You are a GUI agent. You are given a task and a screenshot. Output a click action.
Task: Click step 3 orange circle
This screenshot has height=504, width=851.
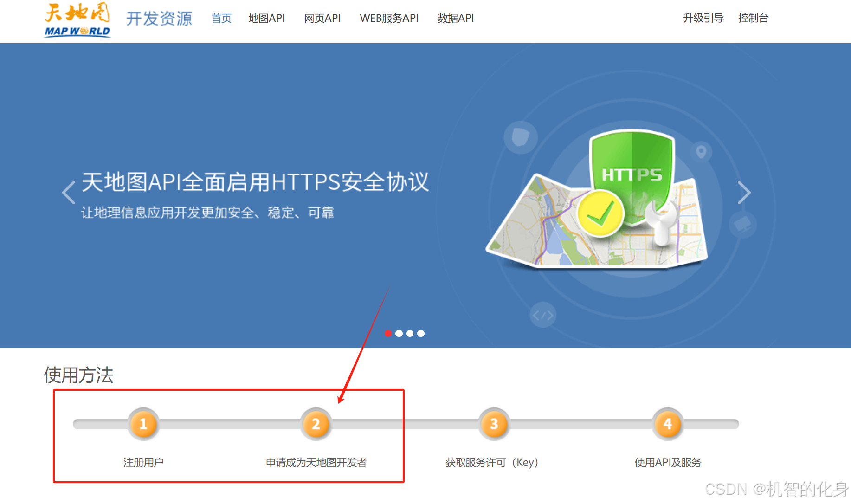[x=494, y=424]
